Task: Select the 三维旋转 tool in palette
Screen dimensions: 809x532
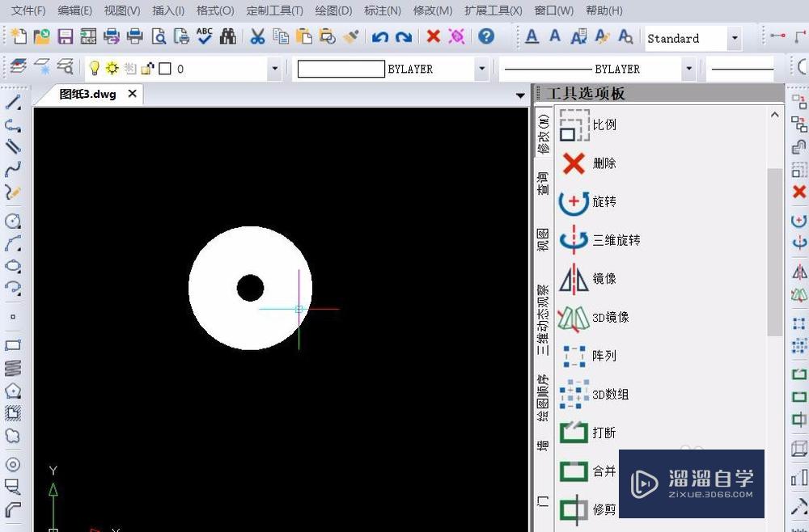Action: (x=599, y=240)
